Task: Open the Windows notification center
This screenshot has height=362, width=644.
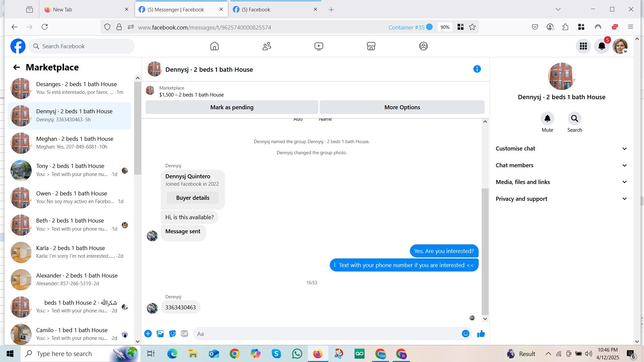Action: point(631,354)
